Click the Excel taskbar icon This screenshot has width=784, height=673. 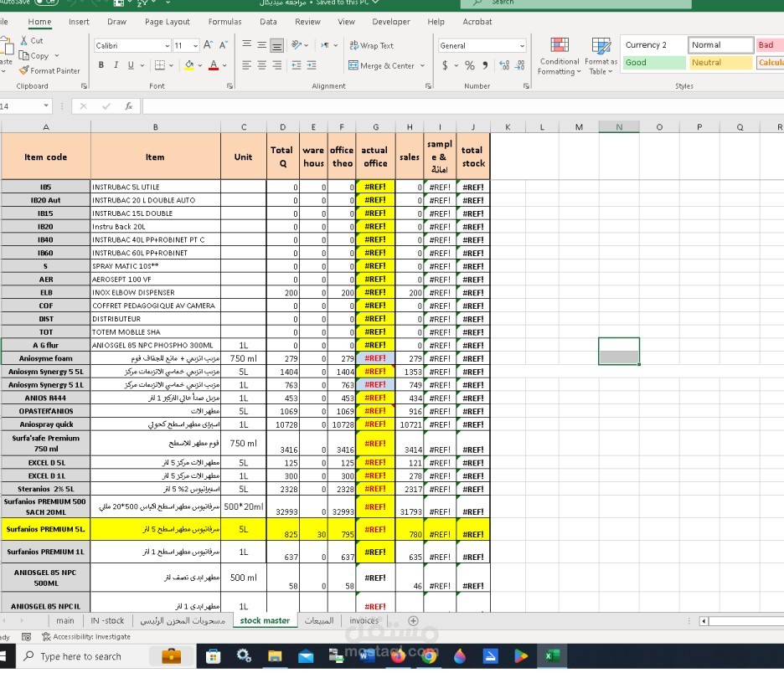(551, 656)
